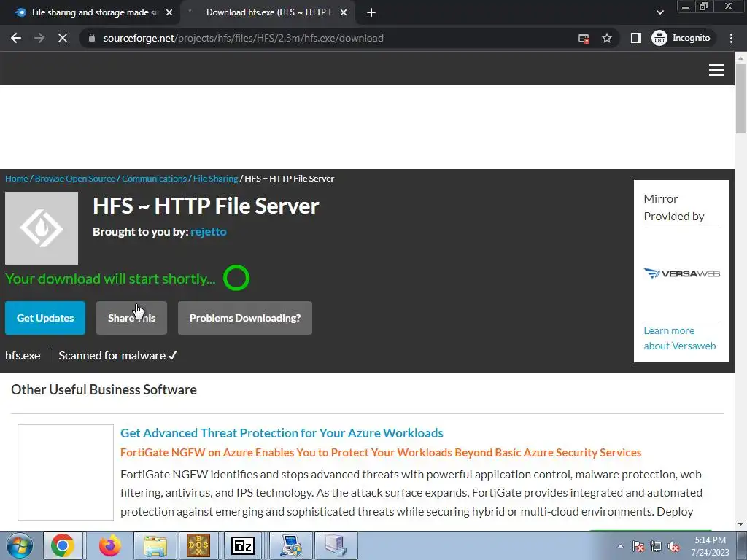Click the blocked content icon in address bar
The image size is (747, 560).
click(584, 38)
